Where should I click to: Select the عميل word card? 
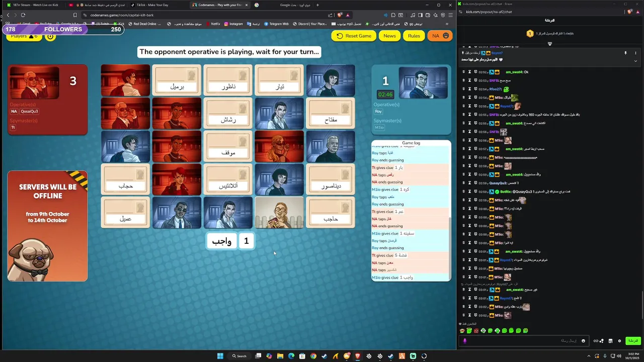(125, 213)
